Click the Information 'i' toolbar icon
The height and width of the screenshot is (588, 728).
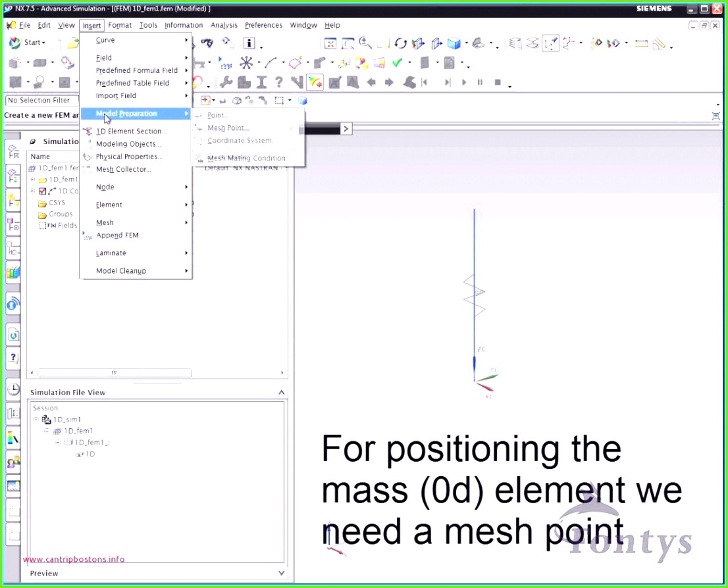(249, 43)
